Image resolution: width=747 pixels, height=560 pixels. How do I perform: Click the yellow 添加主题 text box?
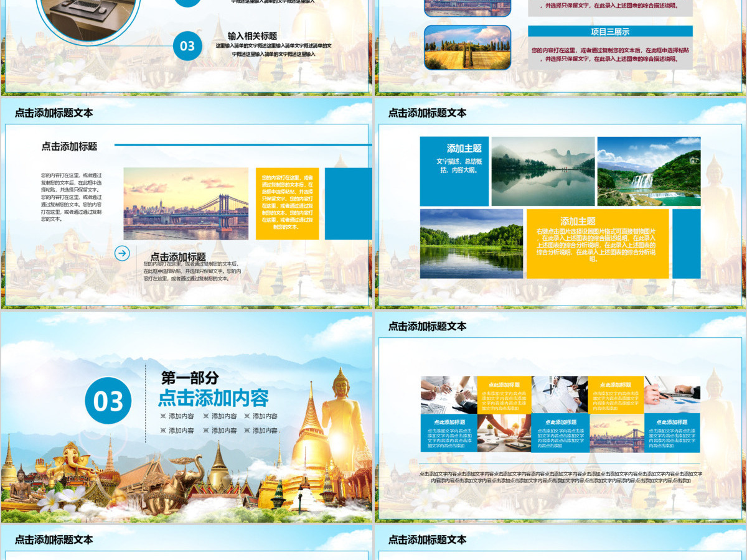[x=598, y=243]
